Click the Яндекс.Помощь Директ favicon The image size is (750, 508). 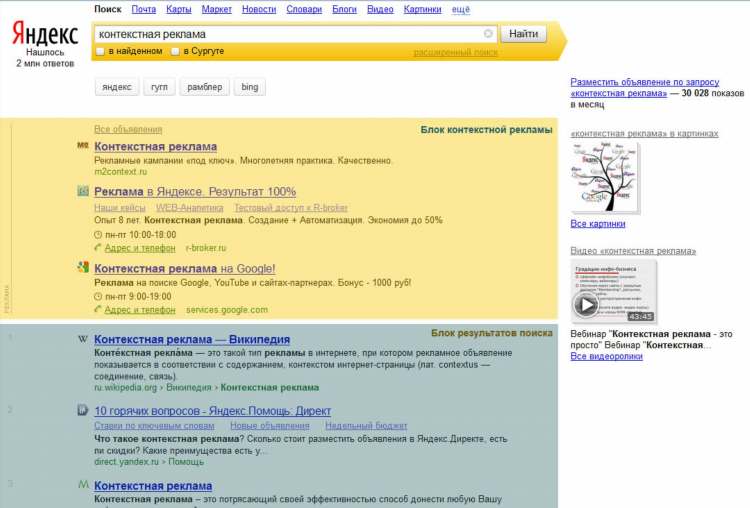pyautogui.click(x=83, y=410)
